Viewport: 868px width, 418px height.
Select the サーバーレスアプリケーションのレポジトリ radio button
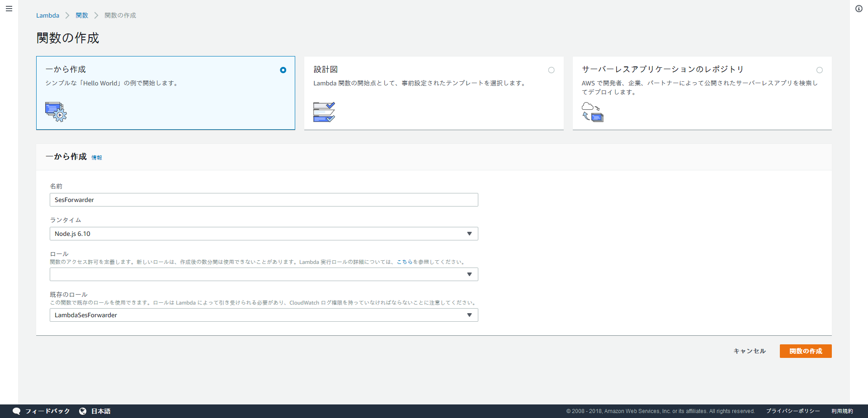coord(820,70)
